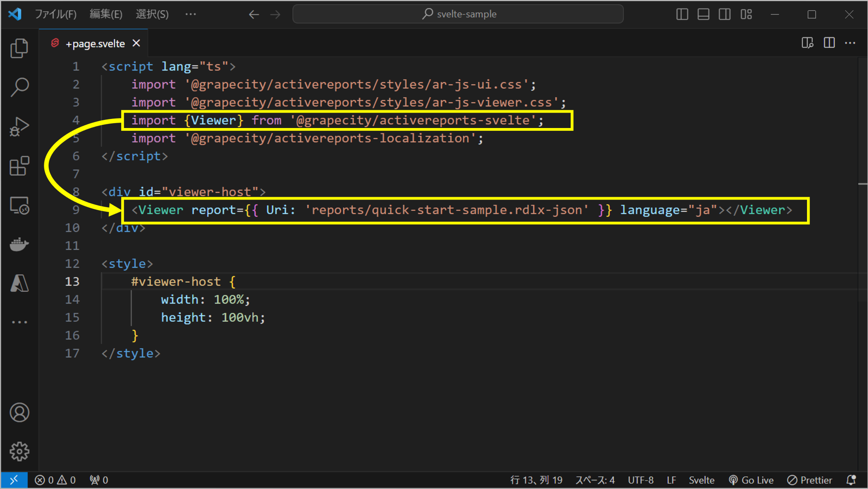Open the Extensions view
The height and width of the screenshot is (489, 868).
pyautogui.click(x=19, y=166)
